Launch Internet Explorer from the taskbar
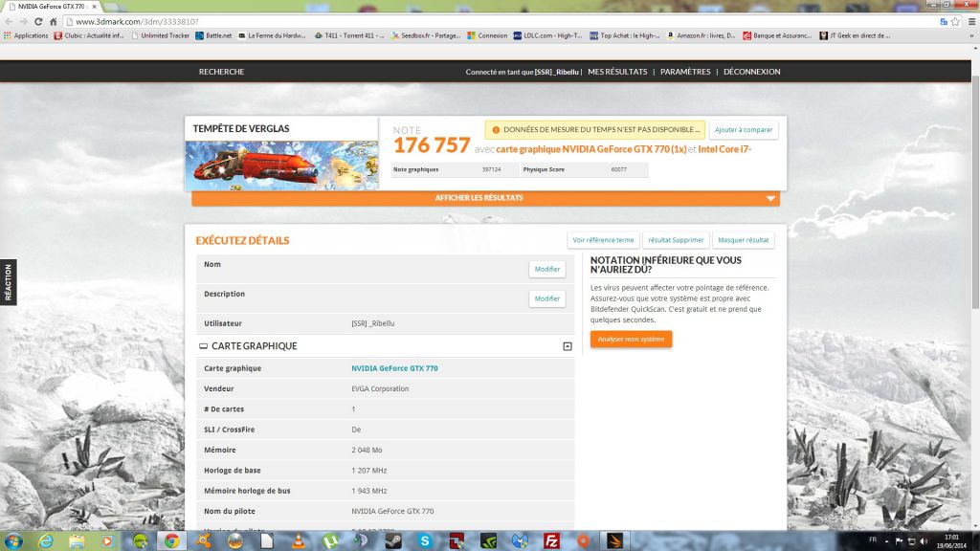Screen dimensions: 980x551 45,541
